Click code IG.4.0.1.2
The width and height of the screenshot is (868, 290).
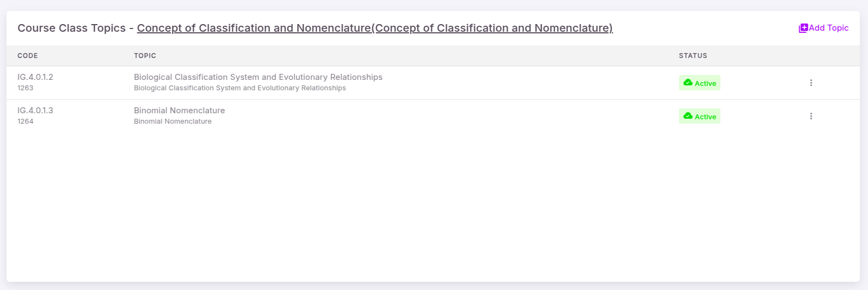point(36,77)
